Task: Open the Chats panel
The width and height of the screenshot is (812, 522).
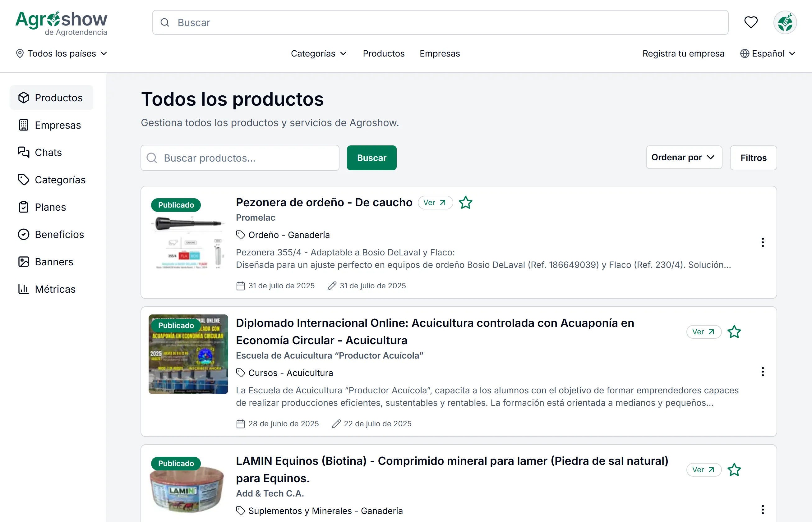Action: pyautogui.click(x=48, y=153)
